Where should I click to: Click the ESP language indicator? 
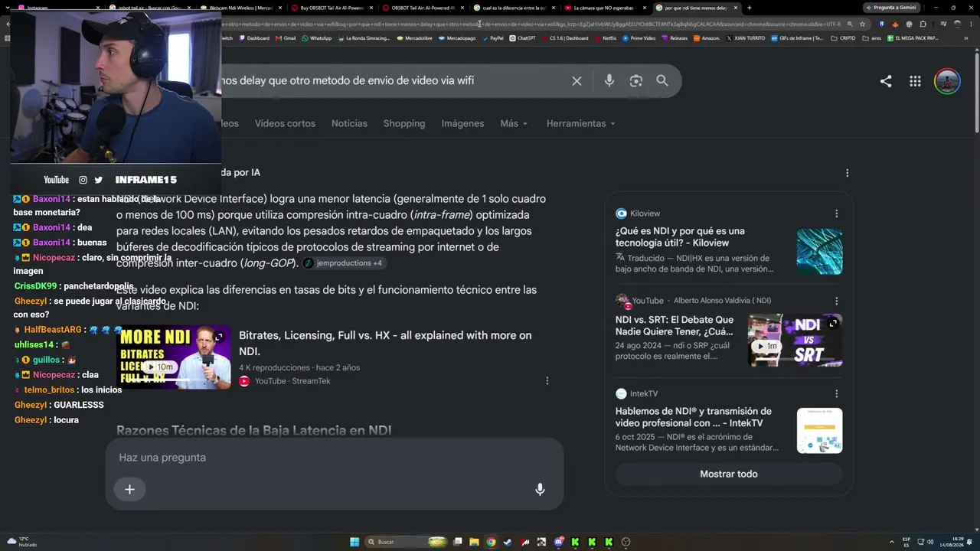(x=906, y=542)
